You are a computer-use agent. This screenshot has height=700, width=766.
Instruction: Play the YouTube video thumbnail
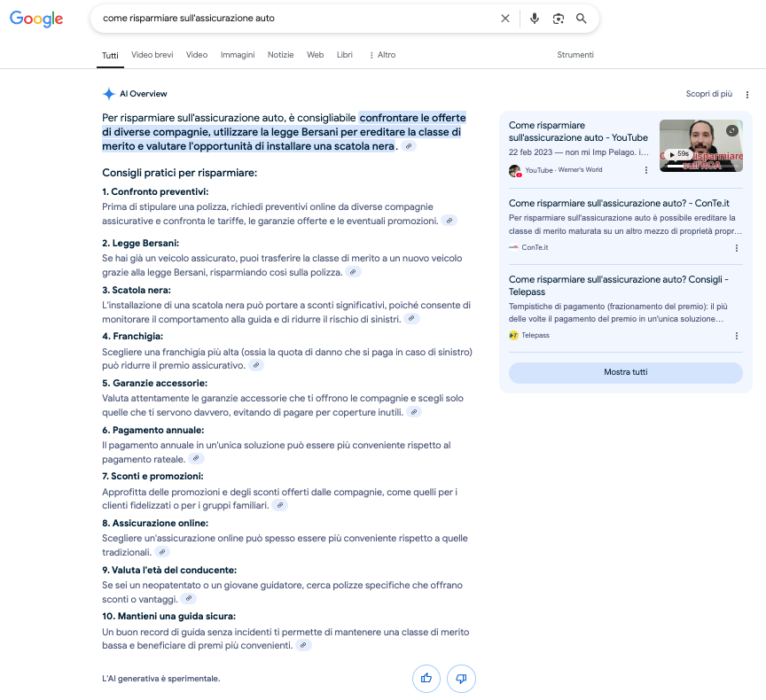click(x=700, y=145)
